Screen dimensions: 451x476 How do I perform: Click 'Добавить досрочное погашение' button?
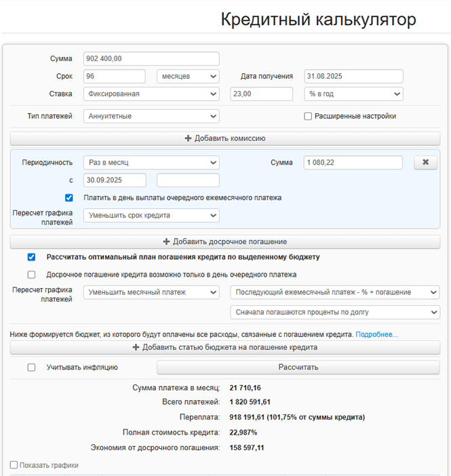pos(224,241)
